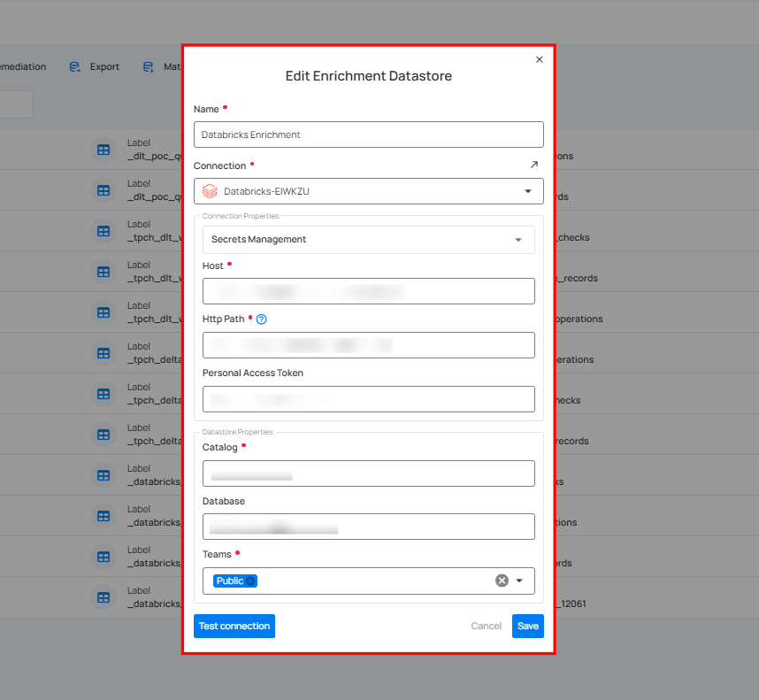Click the table icon in the row ending operations

pos(103,312)
